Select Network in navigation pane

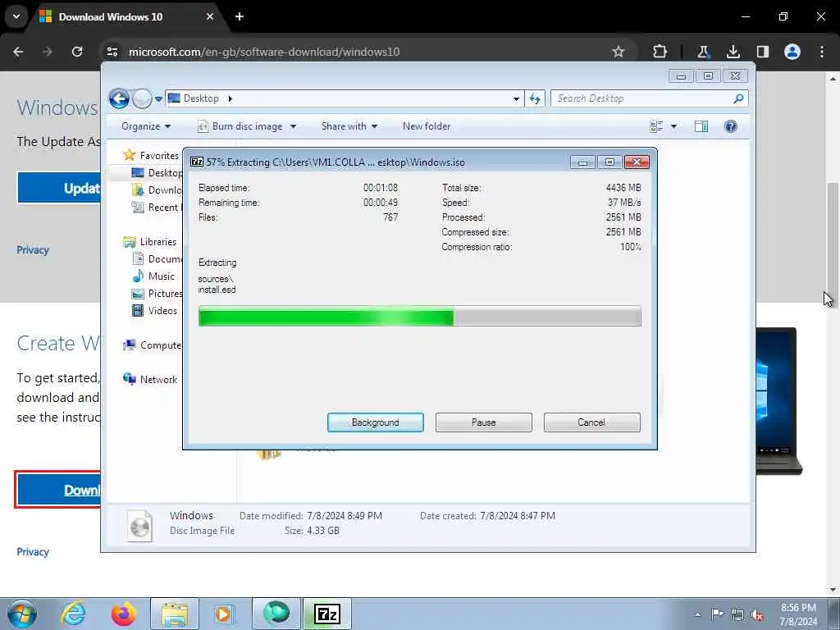pos(150,379)
